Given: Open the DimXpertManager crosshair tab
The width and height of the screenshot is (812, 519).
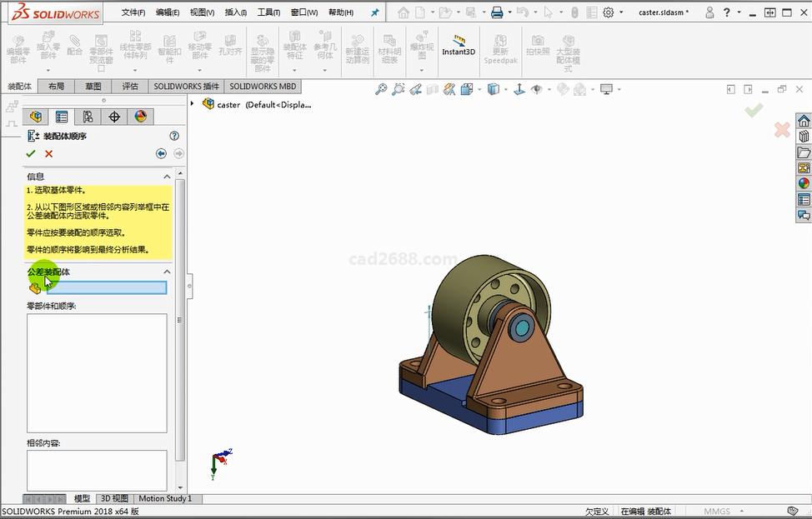Looking at the screenshot, I should (x=114, y=117).
